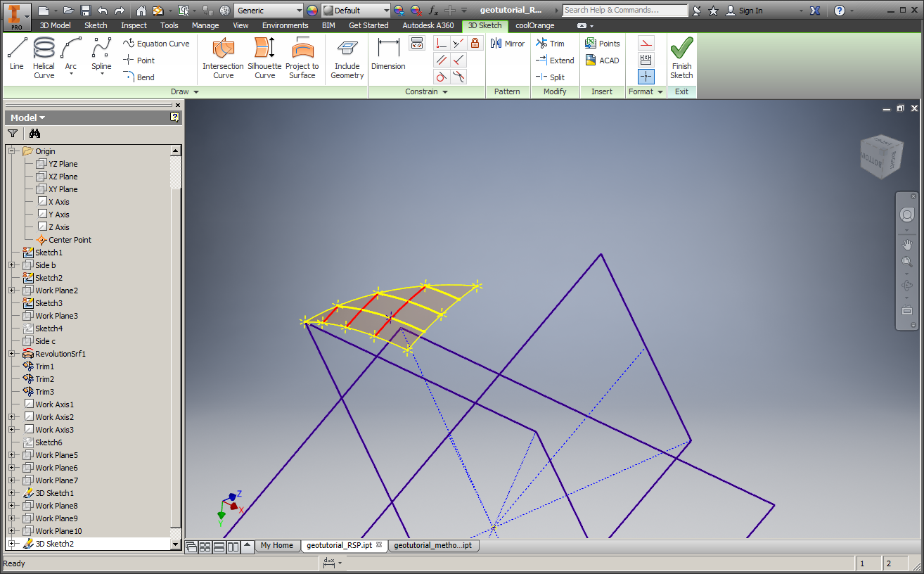Toggle the top red-line Format button
The width and height of the screenshot is (924, 574).
coord(646,43)
